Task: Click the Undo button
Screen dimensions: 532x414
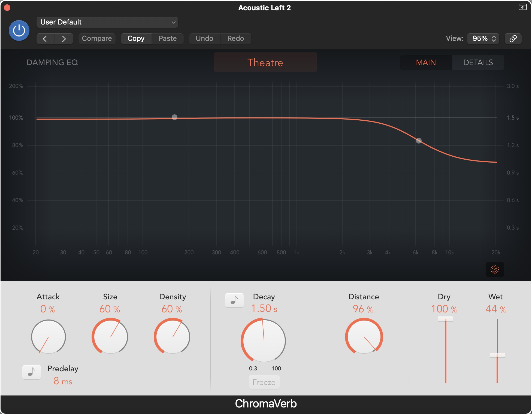Action: (x=204, y=39)
